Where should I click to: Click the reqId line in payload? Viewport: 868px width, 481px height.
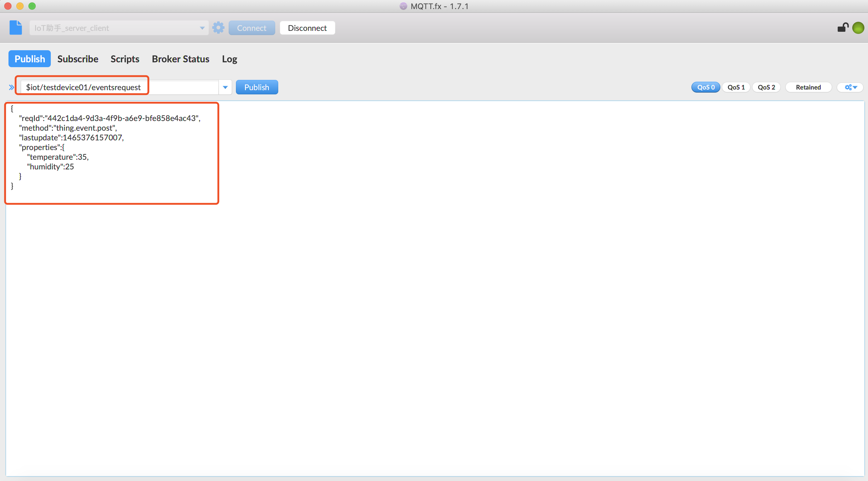(110, 118)
